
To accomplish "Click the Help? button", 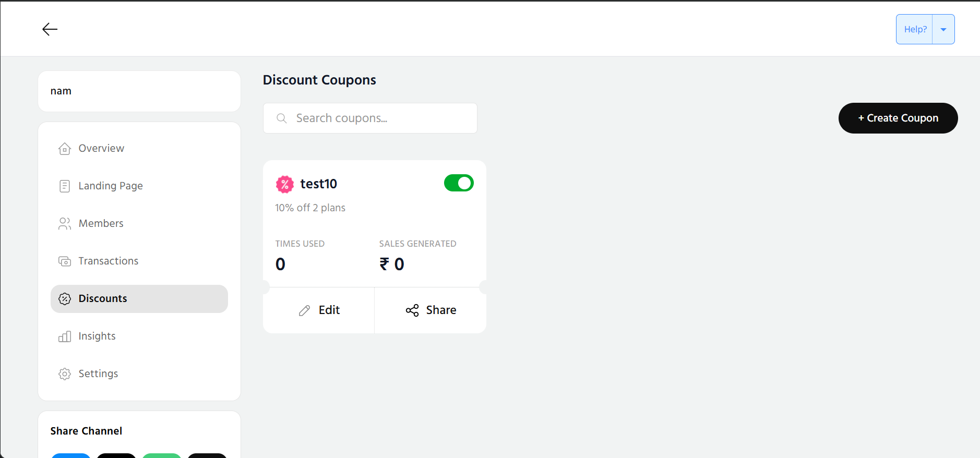I will tap(915, 30).
